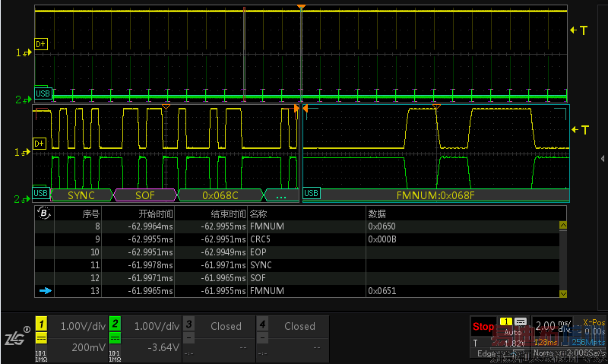The image size is (608, 364).
Task: Click start time -62.9964ms cell
Action: click(150, 226)
